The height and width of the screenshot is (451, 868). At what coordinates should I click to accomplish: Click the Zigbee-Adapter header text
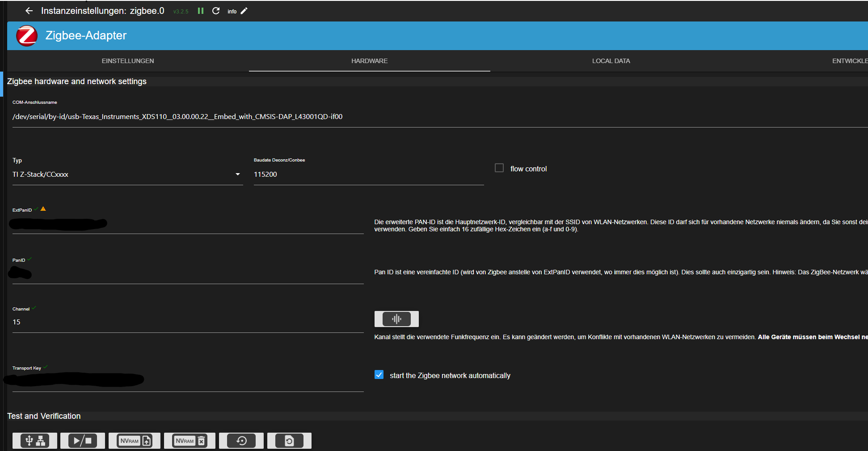click(86, 35)
